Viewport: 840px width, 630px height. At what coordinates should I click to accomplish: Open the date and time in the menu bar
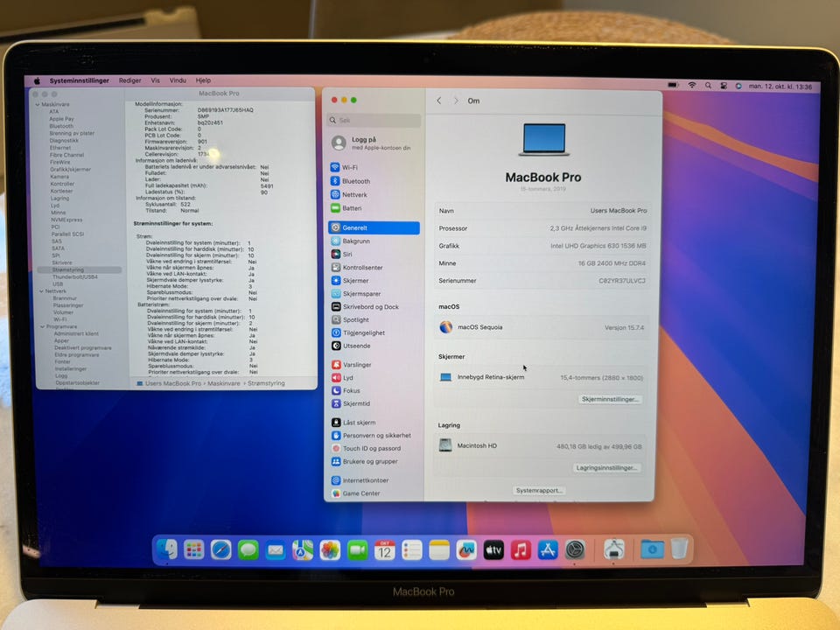(x=780, y=87)
